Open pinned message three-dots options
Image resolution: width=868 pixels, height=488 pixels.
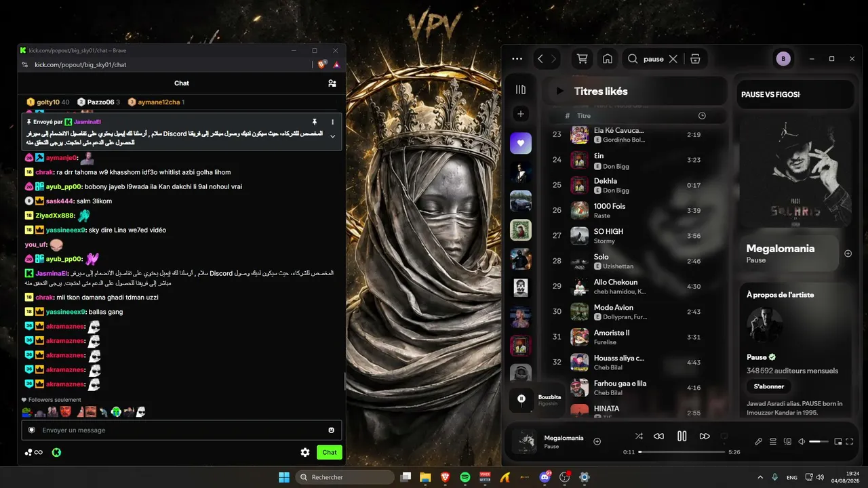click(332, 122)
